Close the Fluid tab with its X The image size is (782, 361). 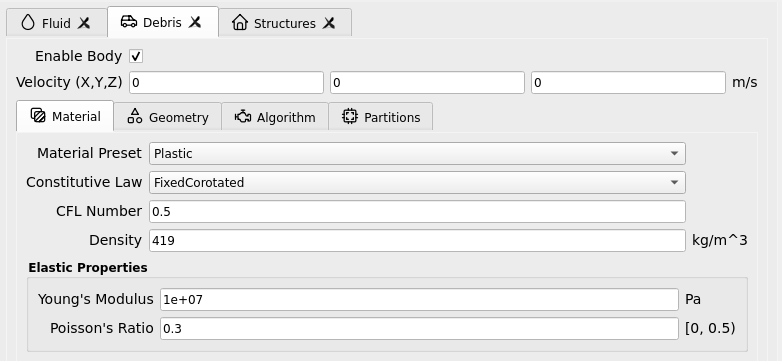84,23
